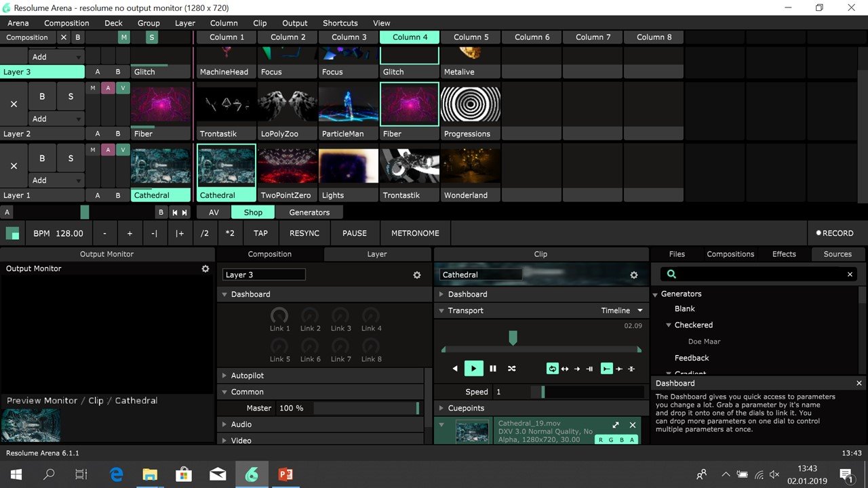This screenshot has width=868, height=488.
Task: Switch to the Effects tab
Action: coord(784,254)
